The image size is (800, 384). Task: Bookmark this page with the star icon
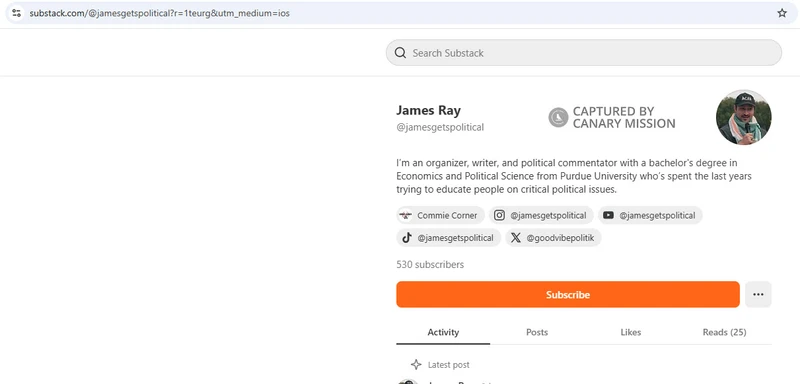(x=782, y=13)
